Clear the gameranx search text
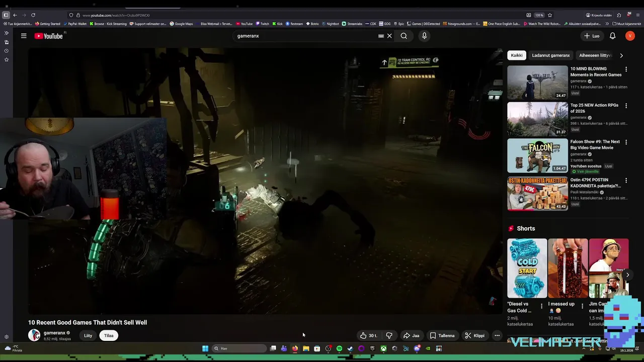 [x=389, y=36]
